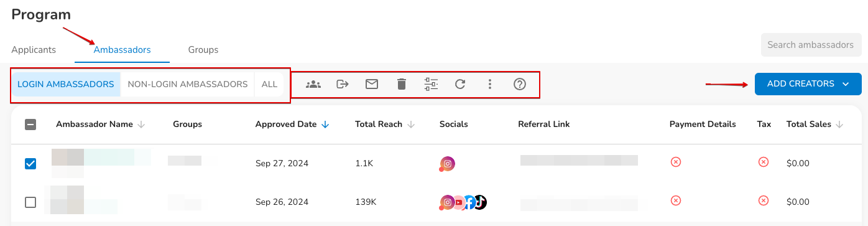Uncheck the Sep 27, 2024 ambassador checkbox
The height and width of the screenshot is (226, 868).
(x=30, y=164)
